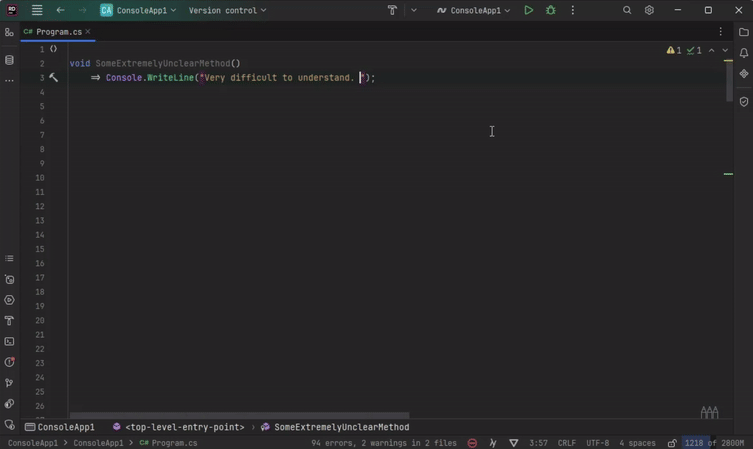Click the CRLF line separator indicator
The height and width of the screenshot is (449, 753).
tap(566, 443)
